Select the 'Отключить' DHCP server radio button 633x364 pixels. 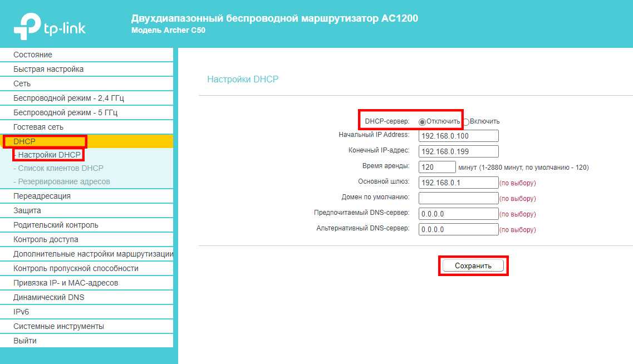point(422,121)
